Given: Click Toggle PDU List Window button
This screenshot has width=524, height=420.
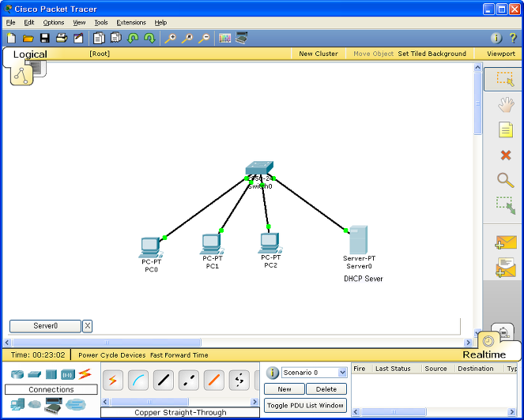Looking at the screenshot, I should point(305,405).
